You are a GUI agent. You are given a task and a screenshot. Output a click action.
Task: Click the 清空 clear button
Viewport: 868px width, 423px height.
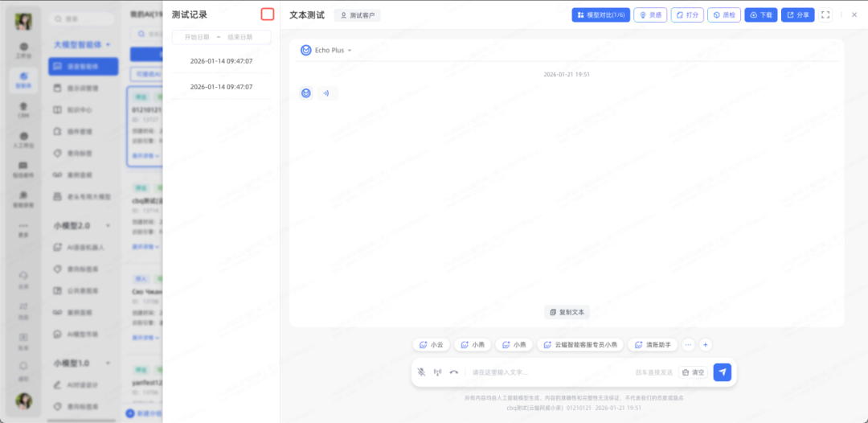692,372
